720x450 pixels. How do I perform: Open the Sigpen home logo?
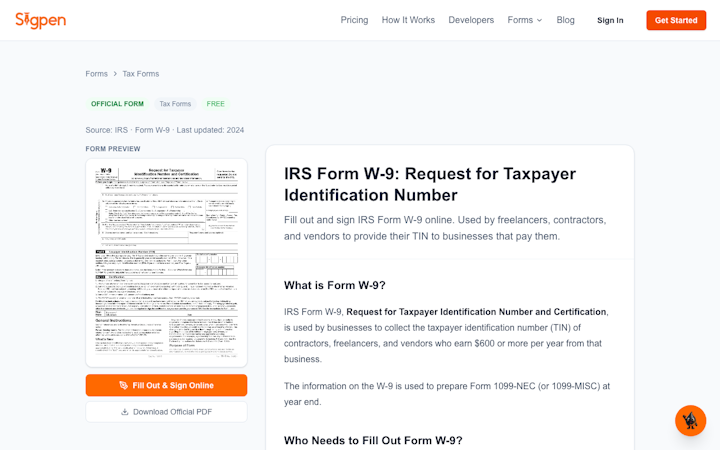click(x=40, y=20)
